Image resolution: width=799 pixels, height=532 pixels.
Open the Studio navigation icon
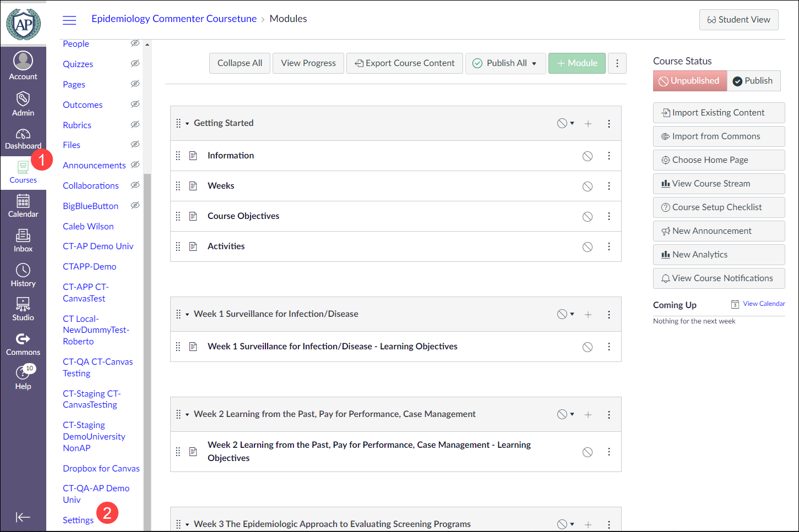[x=23, y=309]
